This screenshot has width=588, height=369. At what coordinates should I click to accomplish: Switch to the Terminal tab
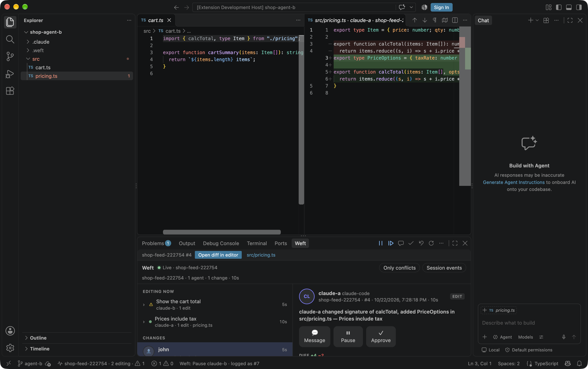point(257,243)
